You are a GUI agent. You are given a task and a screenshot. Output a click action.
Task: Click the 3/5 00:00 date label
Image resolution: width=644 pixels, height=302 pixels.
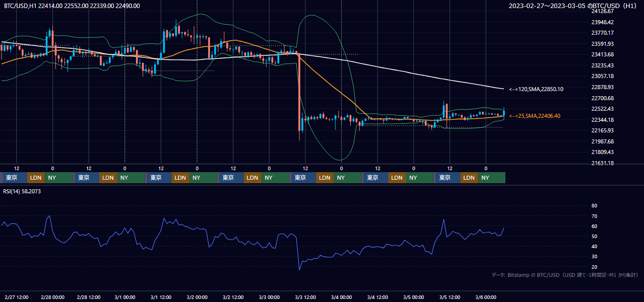414,297
